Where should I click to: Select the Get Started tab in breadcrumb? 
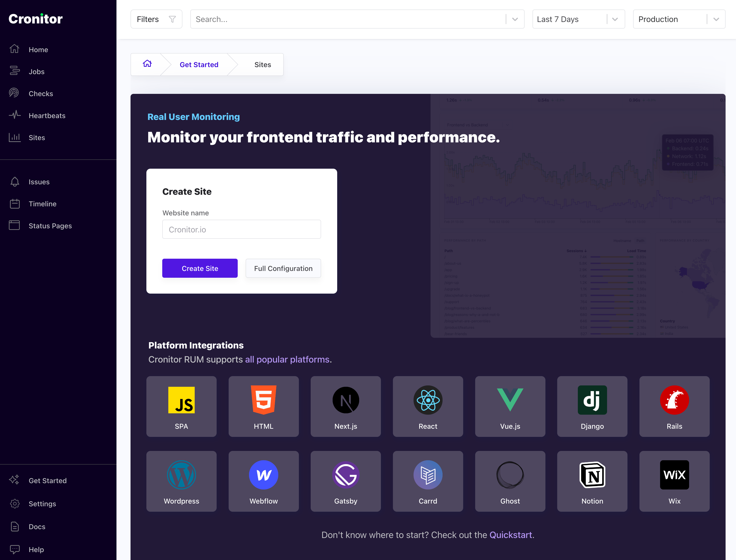[x=199, y=64]
